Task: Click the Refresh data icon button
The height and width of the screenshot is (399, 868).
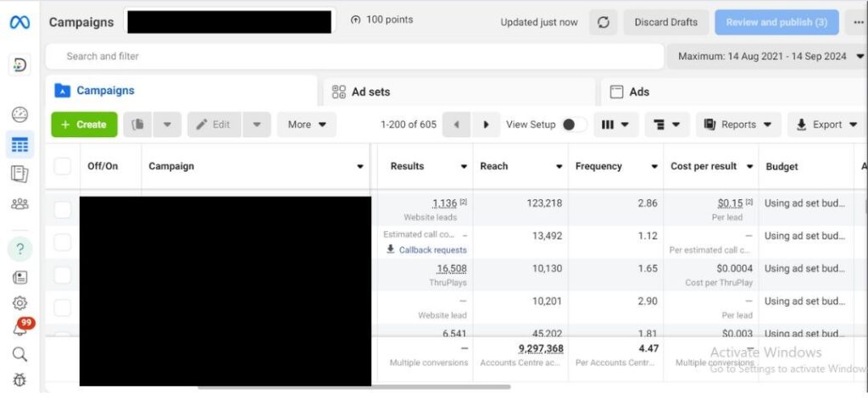Action: 603,23
